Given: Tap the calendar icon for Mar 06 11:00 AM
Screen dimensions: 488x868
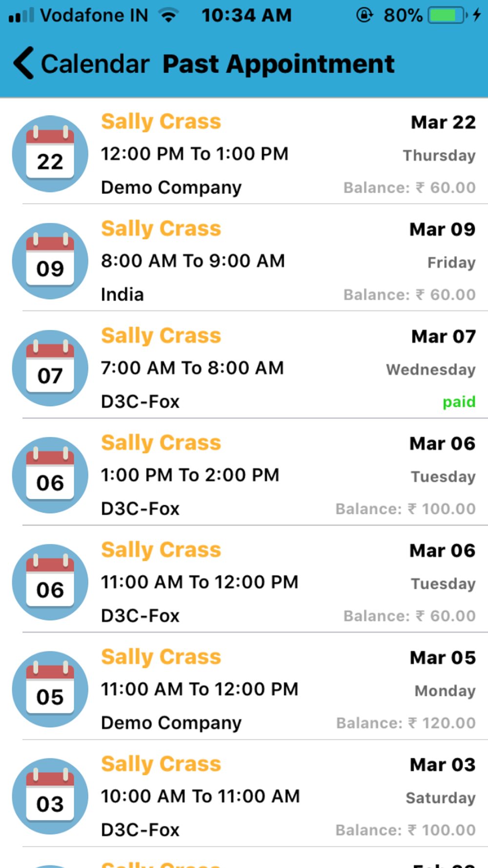Looking at the screenshot, I should tap(50, 582).
